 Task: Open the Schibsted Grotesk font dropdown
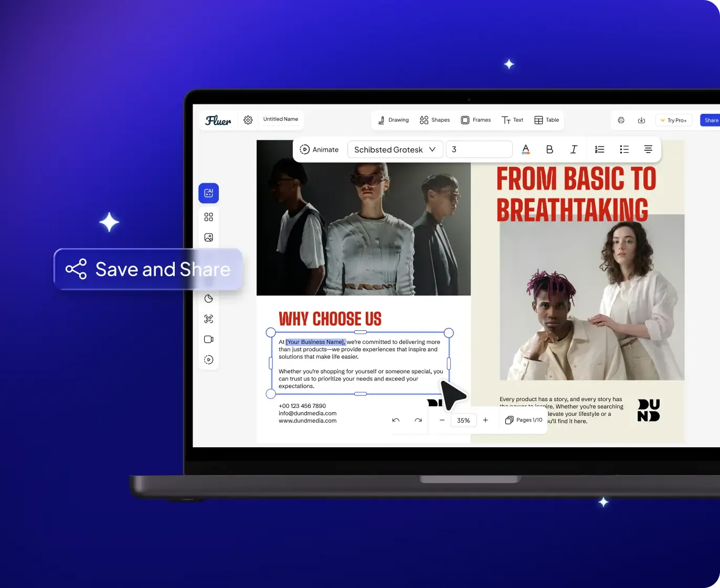tap(395, 149)
